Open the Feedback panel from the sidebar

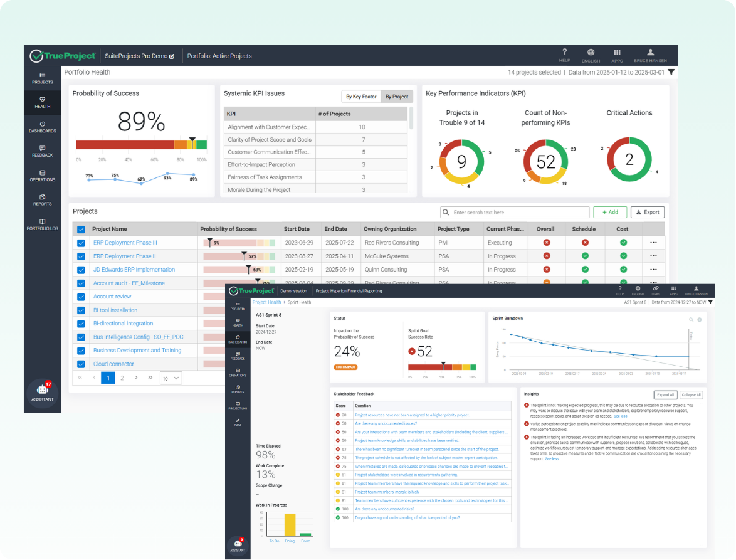click(x=42, y=151)
